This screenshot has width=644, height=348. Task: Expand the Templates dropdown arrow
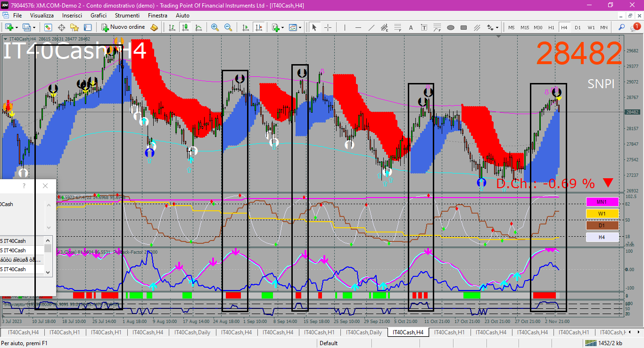click(x=300, y=27)
